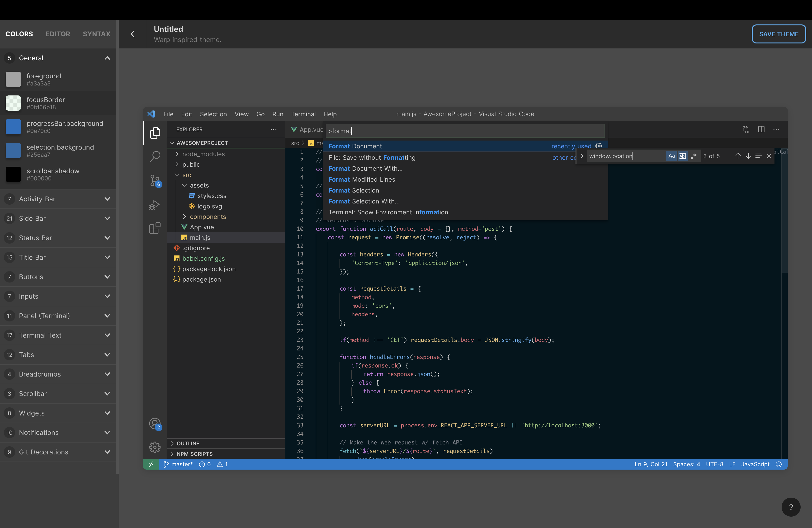Image resolution: width=812 pixels, height=528 pixels.
Task: Expand the node_modules folder
Action: pos(203,154)
